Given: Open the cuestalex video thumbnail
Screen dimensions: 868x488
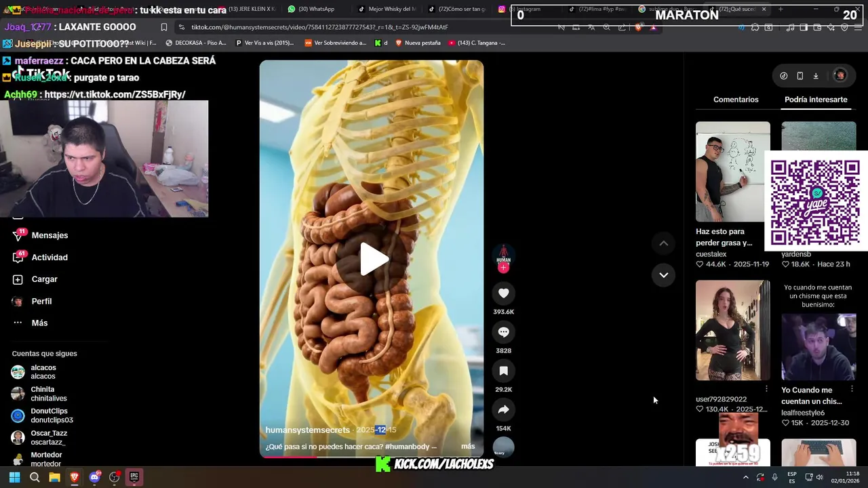Looking at the screenshot, I should point(733,171).
